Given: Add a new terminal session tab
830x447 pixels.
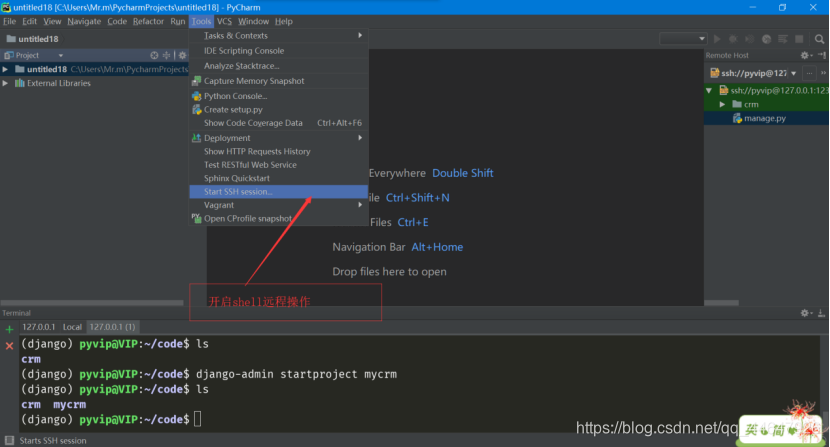Looking at the screenshot, I should (x=9, y=329).
